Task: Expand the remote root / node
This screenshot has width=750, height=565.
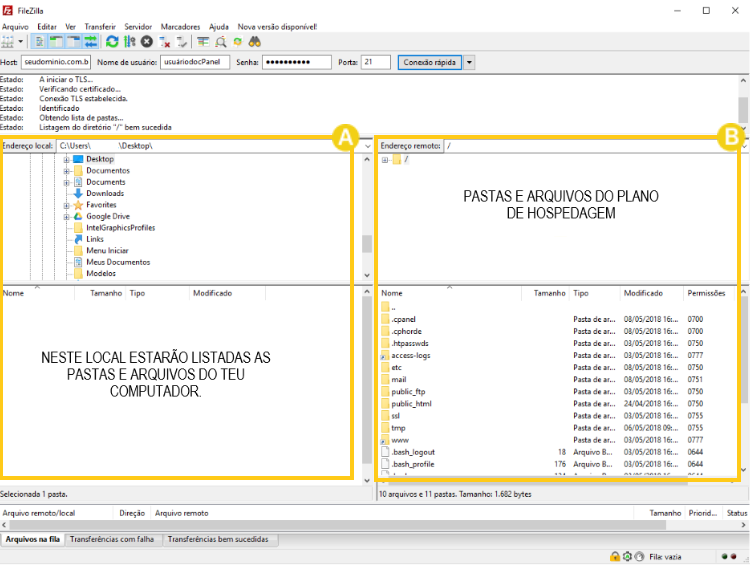Action: pyautogui.click(x=385, y=160)
